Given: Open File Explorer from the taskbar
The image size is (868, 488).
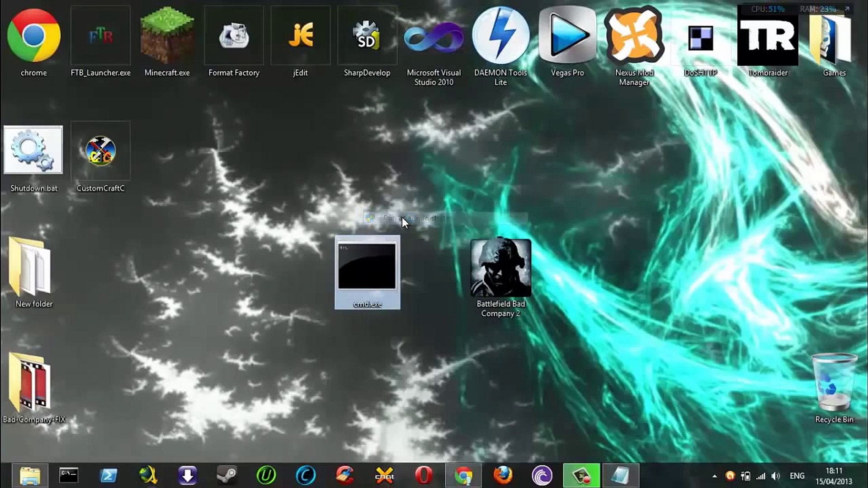Looking at the screenshot, I should point(30,475).
